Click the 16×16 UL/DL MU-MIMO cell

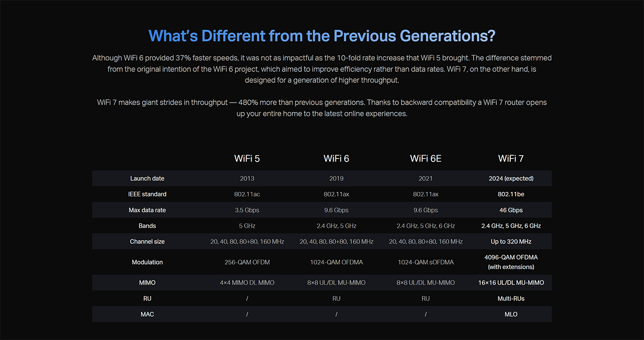[511, 283]
